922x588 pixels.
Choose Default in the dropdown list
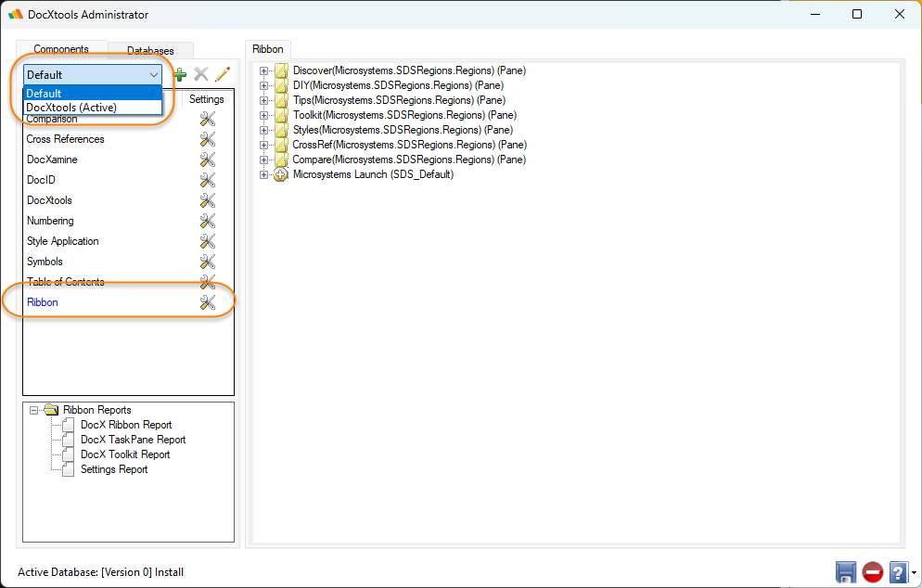pyautogui.click(x=93, y=93)
